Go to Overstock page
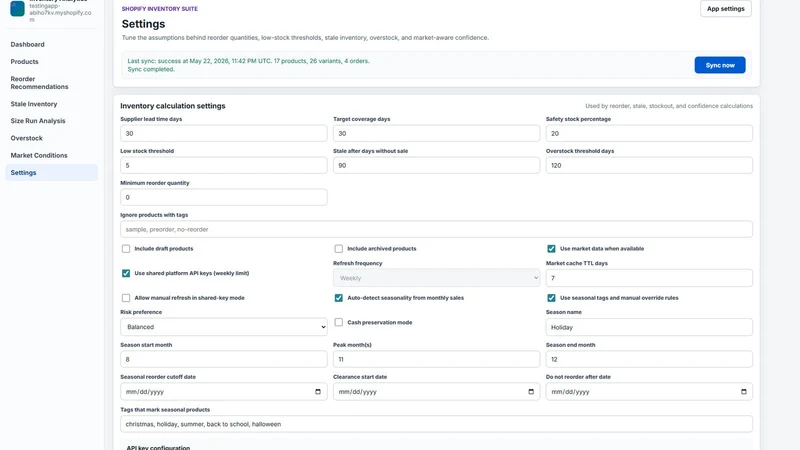Image resolution: width=800 pixels, height=450 pixels. [27, 138]
